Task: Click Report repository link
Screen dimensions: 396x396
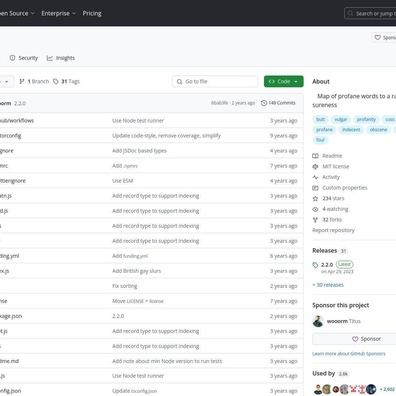Action: (x=333, y=230)
